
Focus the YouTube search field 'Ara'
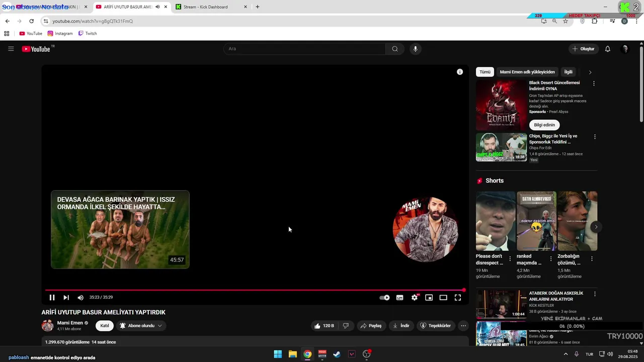(304, 49)
